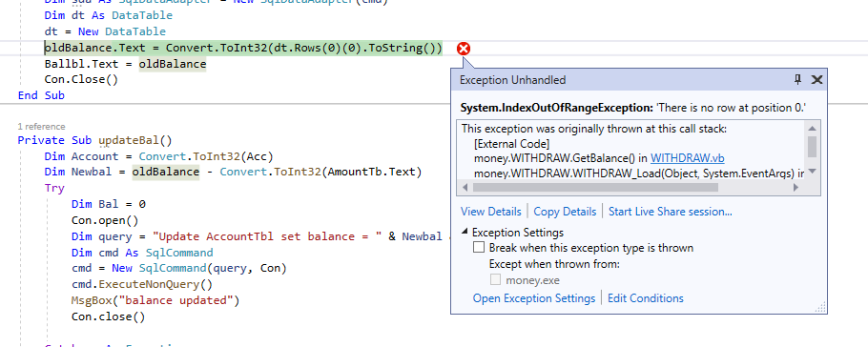This screenshot has width=868, height=347.
Task: Click 'Dim Bal = 0' line
Action: [x=109, y=204]
